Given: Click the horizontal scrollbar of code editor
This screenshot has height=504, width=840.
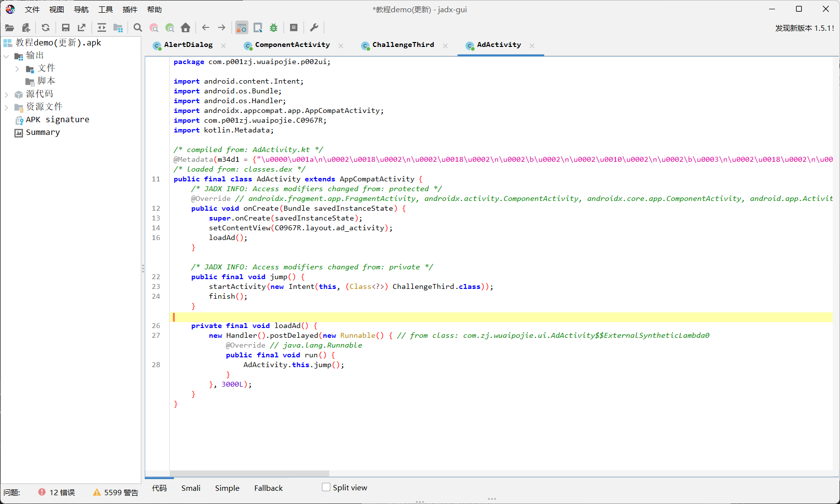Looking at the screenshot, I should coord(249,473).
